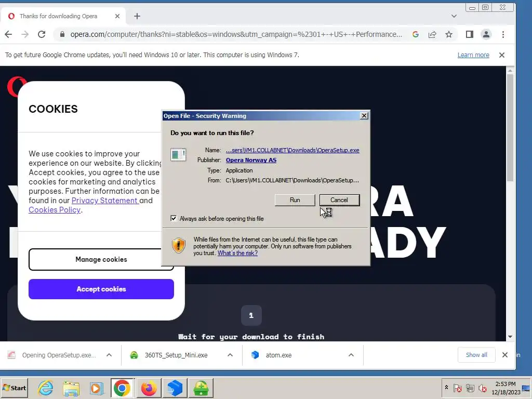Open the green installer app in taskbar
The height and width of the screenshot is (399, 532).
[x=201, y=388]
